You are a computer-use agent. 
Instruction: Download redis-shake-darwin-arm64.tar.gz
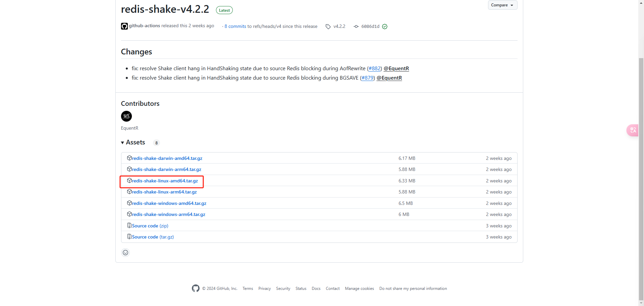pyautogui.click(x=166, y=169)
